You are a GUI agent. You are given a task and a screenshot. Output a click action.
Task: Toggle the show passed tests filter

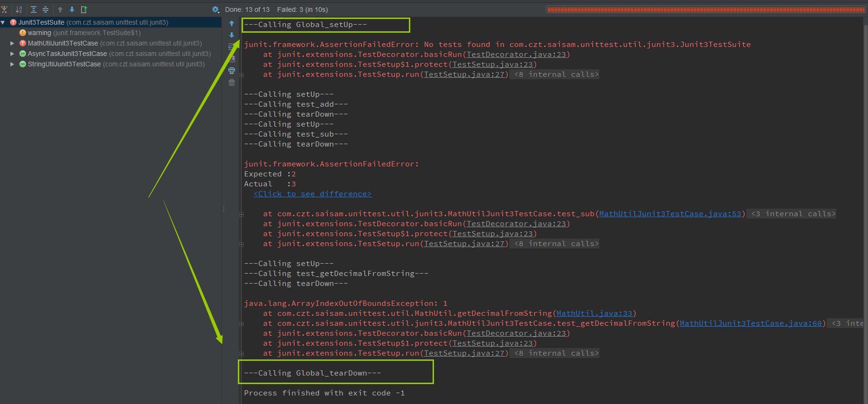coord(4,9)
